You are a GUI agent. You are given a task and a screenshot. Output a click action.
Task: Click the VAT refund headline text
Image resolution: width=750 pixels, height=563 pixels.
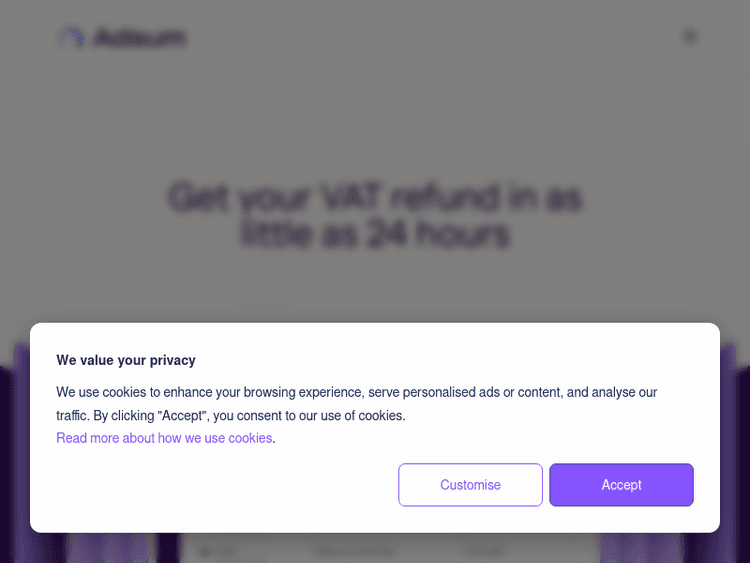[375, 197]
